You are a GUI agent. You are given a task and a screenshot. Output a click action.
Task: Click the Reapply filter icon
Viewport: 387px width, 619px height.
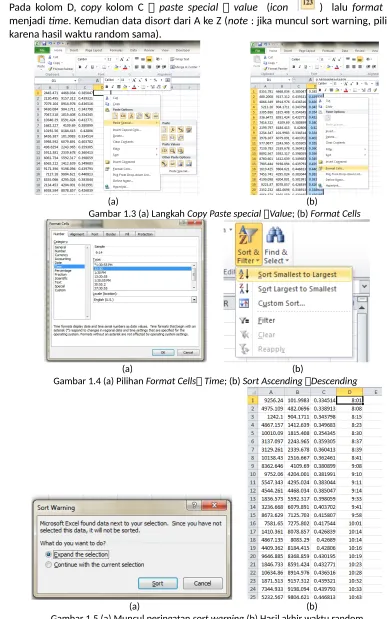point(244,349)
